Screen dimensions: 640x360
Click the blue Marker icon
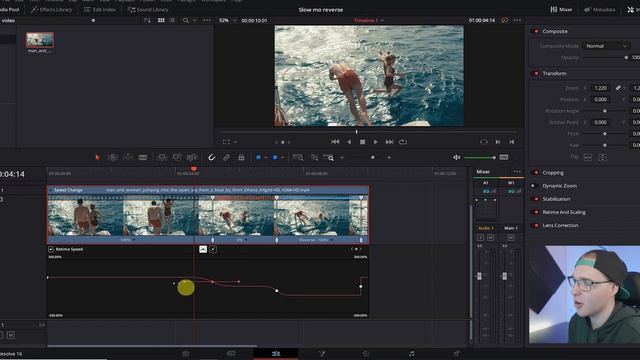click(x=275, y=158)
